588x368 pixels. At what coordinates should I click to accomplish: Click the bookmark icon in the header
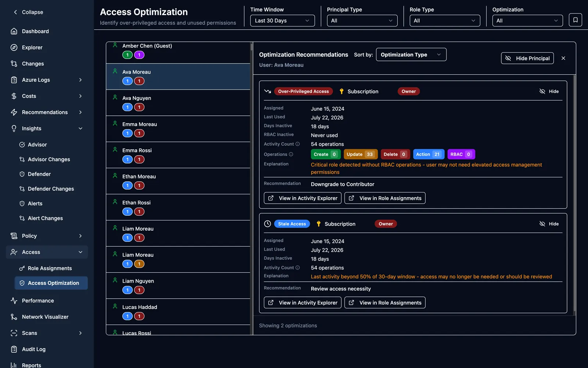click(x=575, y=20)
